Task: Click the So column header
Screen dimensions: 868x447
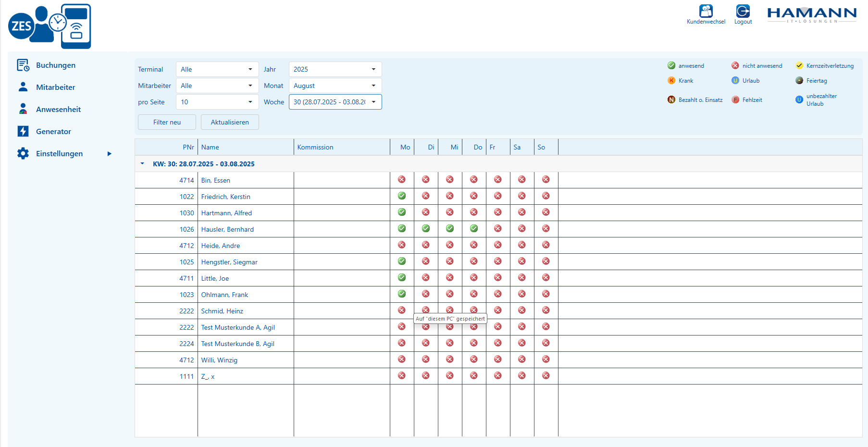Action: click(x=546, y=147)
